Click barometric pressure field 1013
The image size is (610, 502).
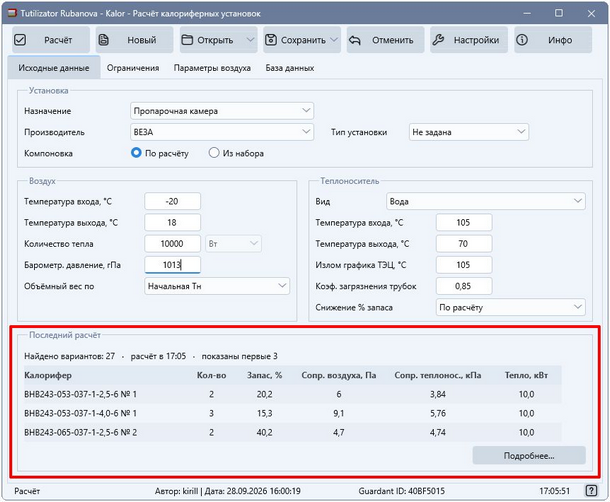tap(173, 265)
